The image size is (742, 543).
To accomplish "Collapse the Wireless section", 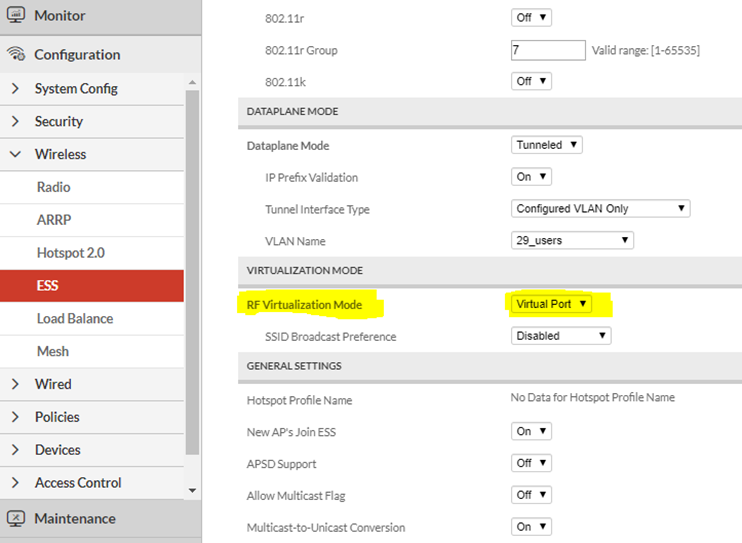I will [x=16, y=154].
